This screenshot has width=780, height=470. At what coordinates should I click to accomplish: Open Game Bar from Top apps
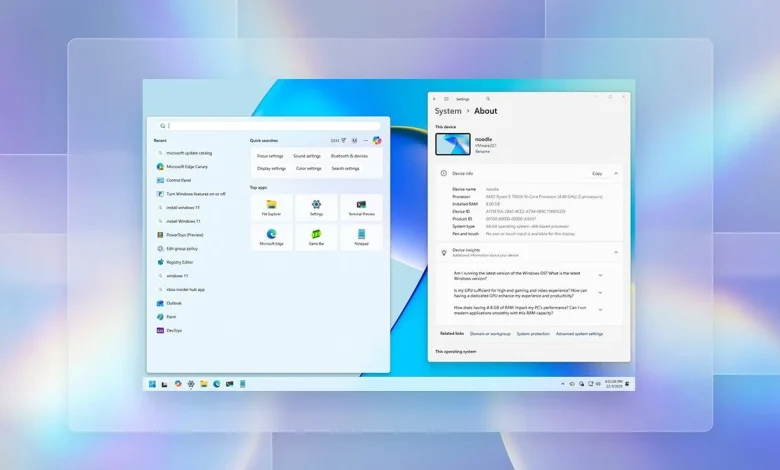coord(316,237)
